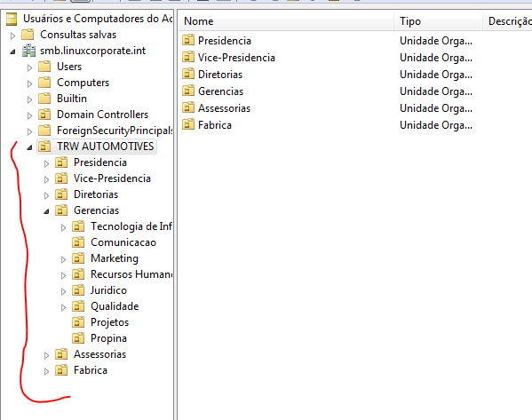532x420 pixels.
Task: Click the Users container folder icon
Action: tap(44, 67)
